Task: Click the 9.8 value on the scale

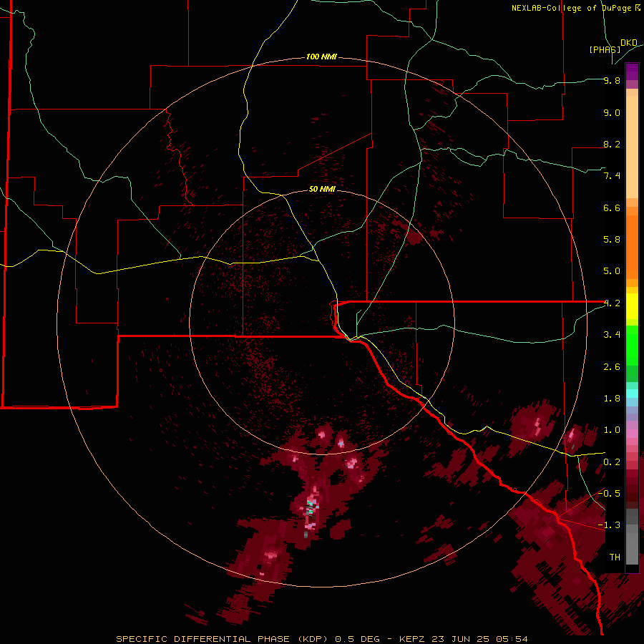Action: pyautogui.click(x=612, y=80)
